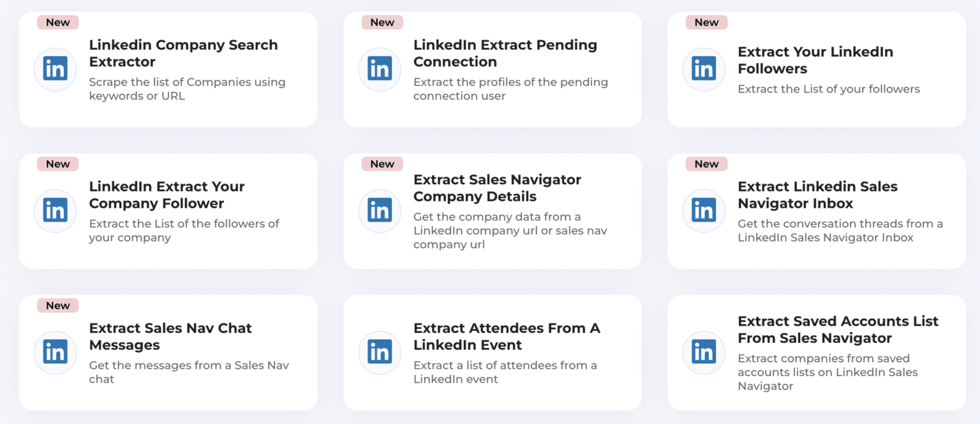The height and width of the screenshot is (424, 980).
Task: Open the Linkedin Company Search Extractor link
Action: [x=183, y=54]
